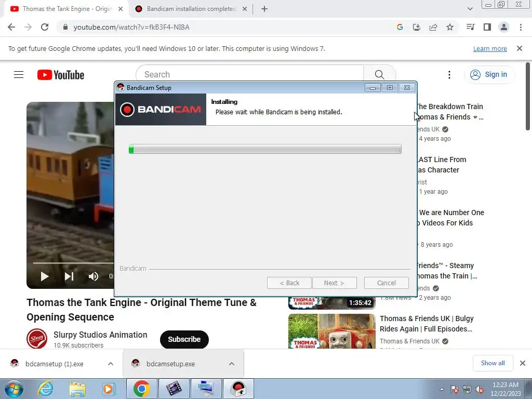Open the on-screen keyboard taskbar icon
The height and width of the screenshot is (399, 532).
(206, 389)
